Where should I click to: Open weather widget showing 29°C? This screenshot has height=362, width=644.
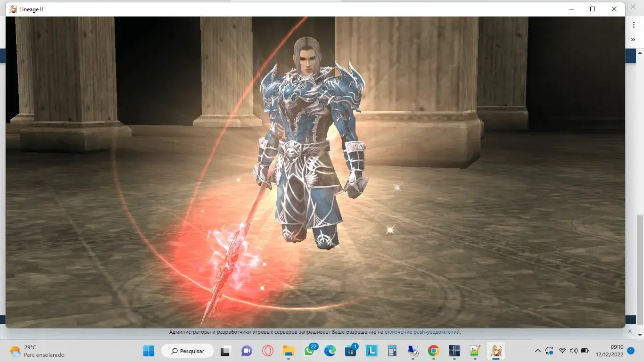37,351
